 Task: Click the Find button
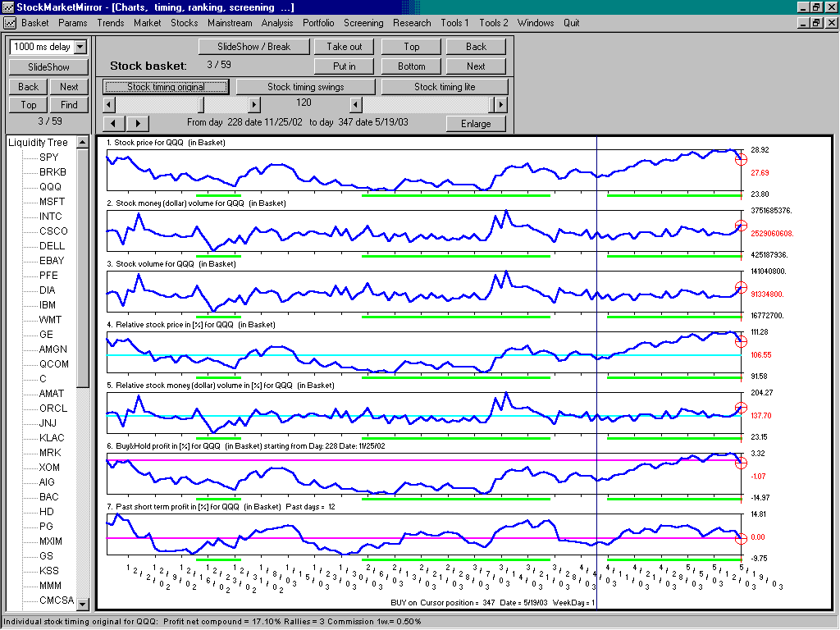(x=69, y=105)
